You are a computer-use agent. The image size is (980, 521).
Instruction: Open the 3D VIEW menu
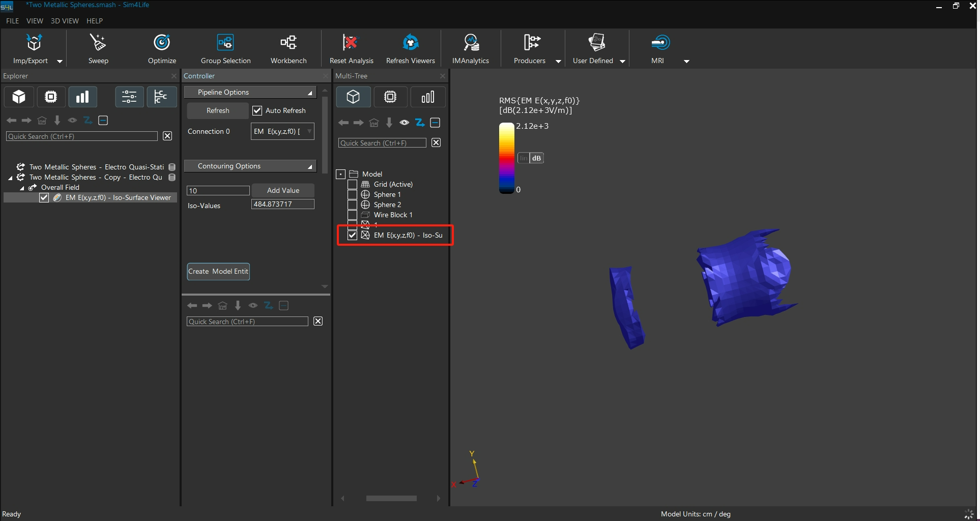pos(65,21)
